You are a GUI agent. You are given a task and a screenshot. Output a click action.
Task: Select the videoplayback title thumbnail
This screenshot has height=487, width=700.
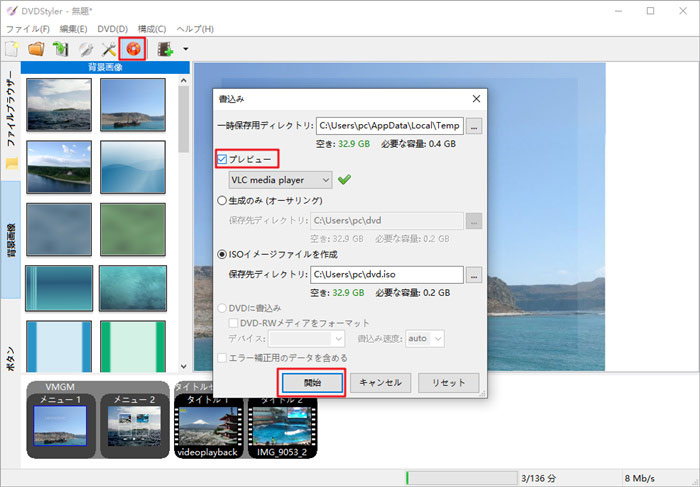pyautogui.click(x=206, y=426)
